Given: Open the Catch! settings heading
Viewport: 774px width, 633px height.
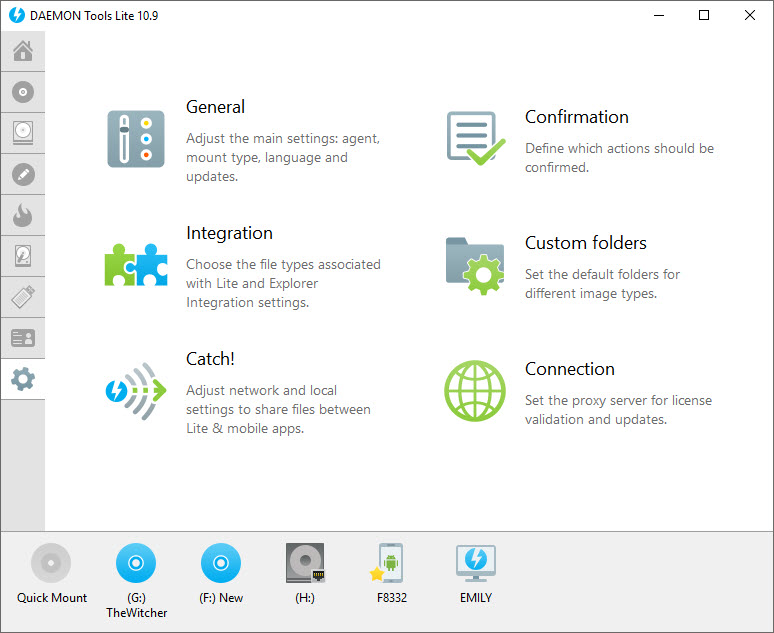Looking at the screenshot, I should tap(210, 358).
